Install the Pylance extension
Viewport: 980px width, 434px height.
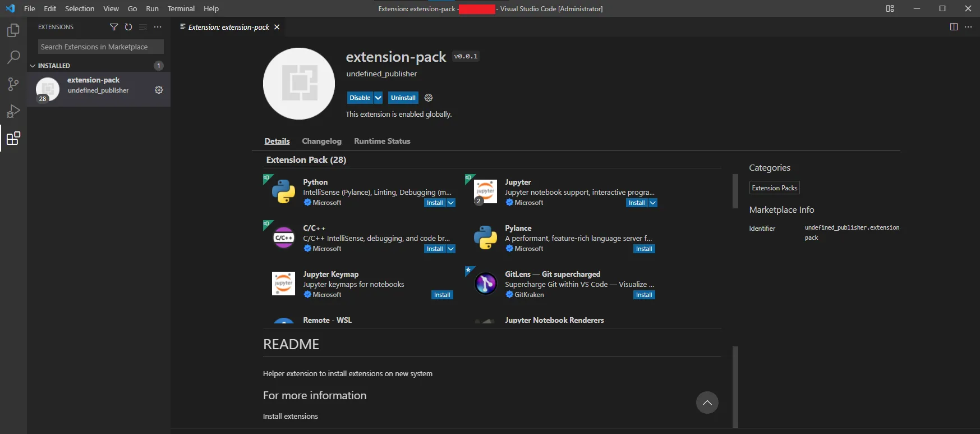(x=644, y=249)
